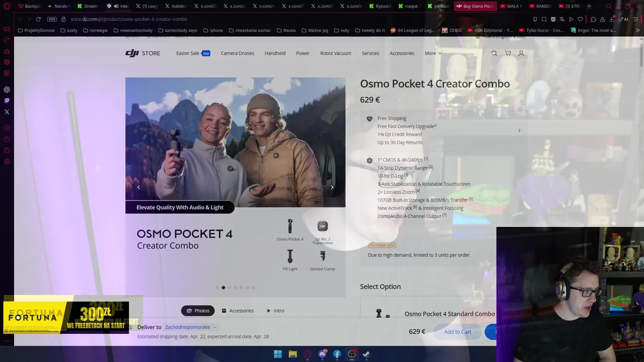Reload the page
Image resolution: width=644 pixels, height=362 pixels.
(38, 19)
